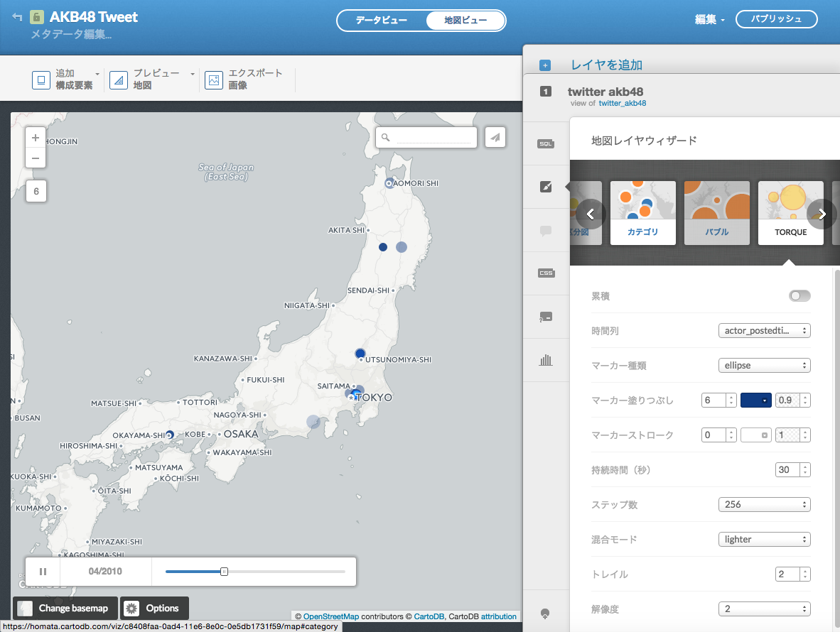Click the マーカーストローク width 0 stepper

719,435
